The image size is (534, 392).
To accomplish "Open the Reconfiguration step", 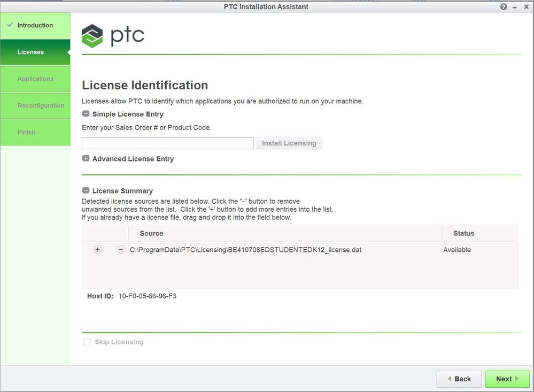I will coord(35,106).
